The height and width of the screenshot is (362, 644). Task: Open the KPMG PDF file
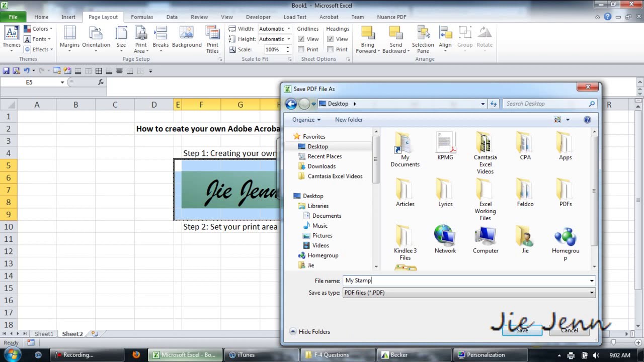[x=445, y=146]
